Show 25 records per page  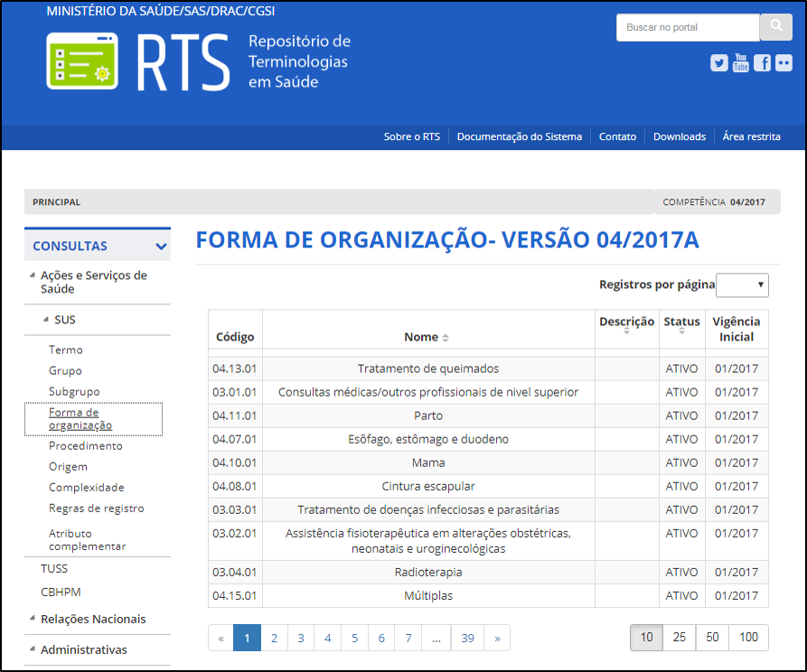(x=679, y=638)
